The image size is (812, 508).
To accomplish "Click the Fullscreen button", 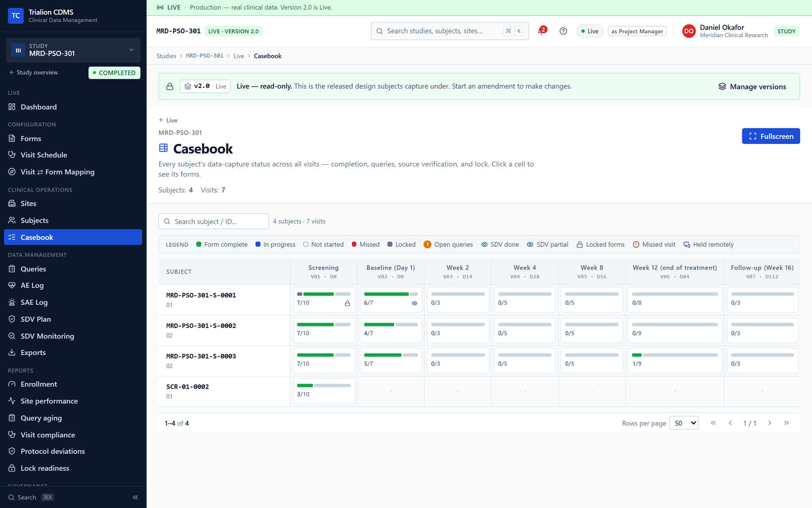I will tap(771, 136).
